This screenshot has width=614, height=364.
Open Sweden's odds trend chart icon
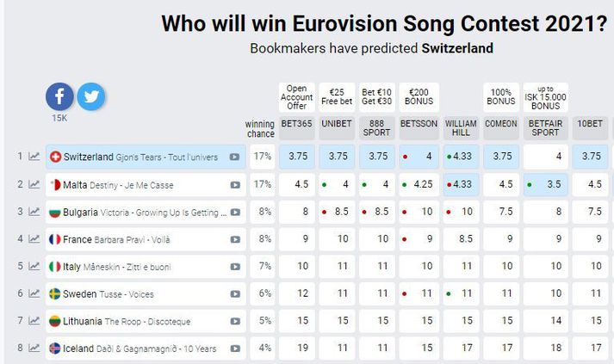point(34,293)
